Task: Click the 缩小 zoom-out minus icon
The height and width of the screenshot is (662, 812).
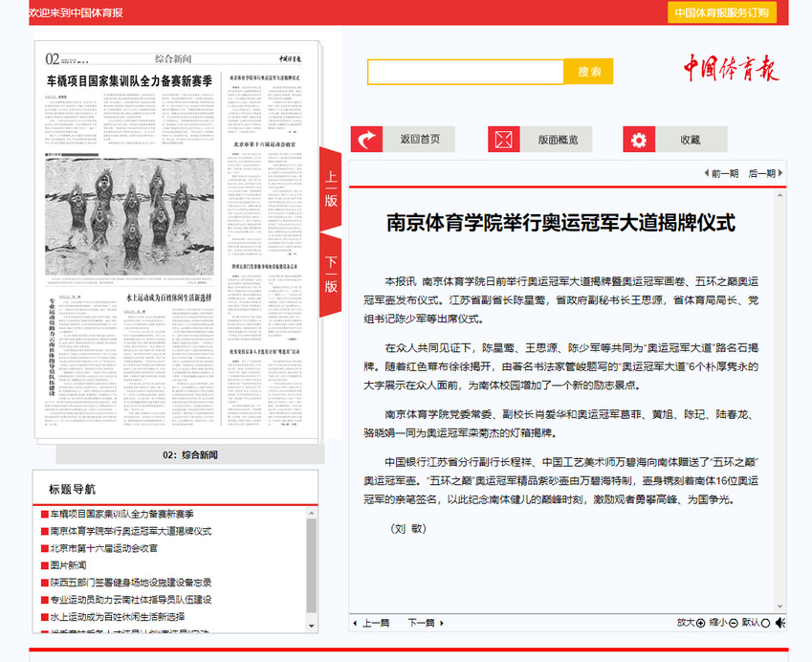Action: (733, 623)
